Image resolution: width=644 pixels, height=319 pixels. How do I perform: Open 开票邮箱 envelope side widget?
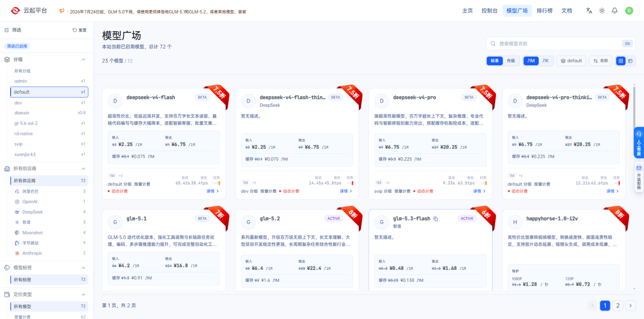pos(639,177)
